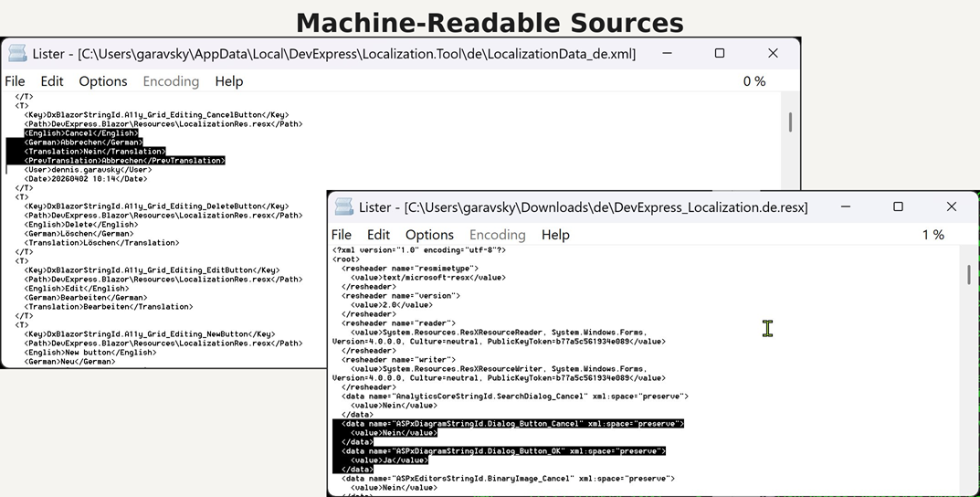This screenshot has height=497, width=980.
Task: Click the highlighted <value>Ja</value> line
Action: [389, 460]
